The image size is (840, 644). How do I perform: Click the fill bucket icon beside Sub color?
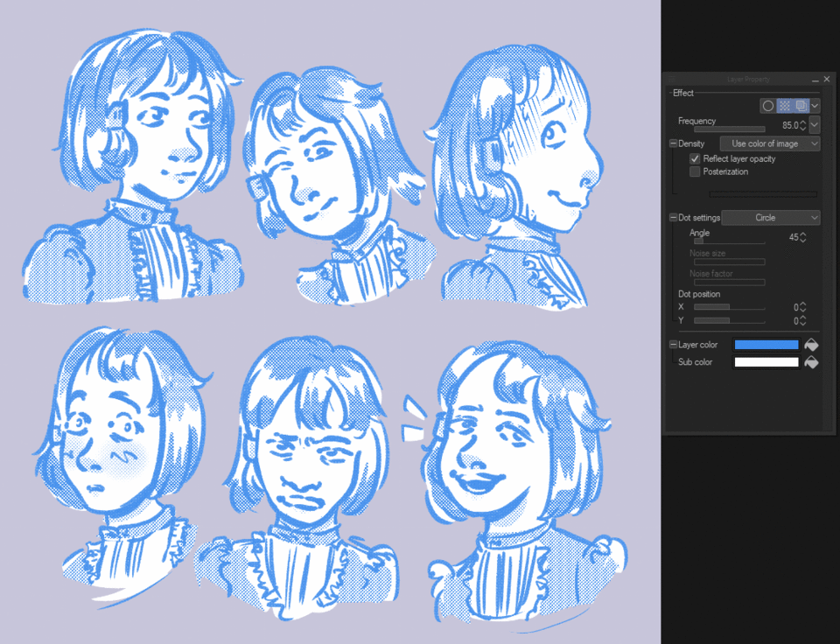pyautogui.click(x=812, y=362)
